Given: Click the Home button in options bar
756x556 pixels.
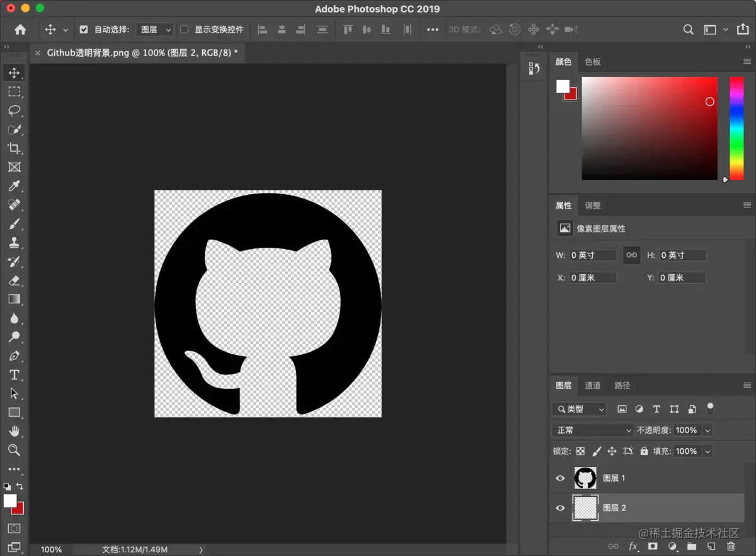Looking at the screenshot, I should [20, 30].
